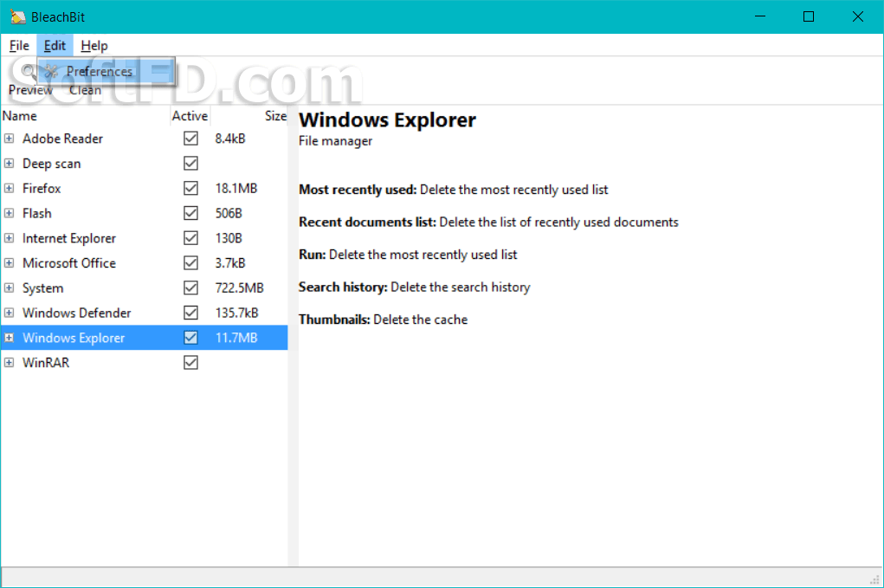Viewport: 884px width, 588px height.
Task: Expand the Windows Explorer tree node
Action: (x=9, y=338)
